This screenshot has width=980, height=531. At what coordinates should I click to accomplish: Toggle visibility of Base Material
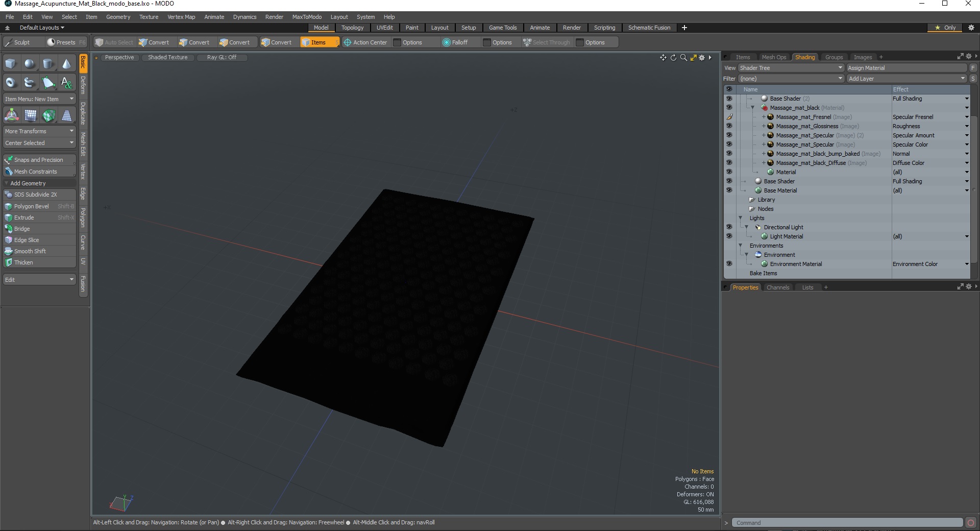coord(729,190)
